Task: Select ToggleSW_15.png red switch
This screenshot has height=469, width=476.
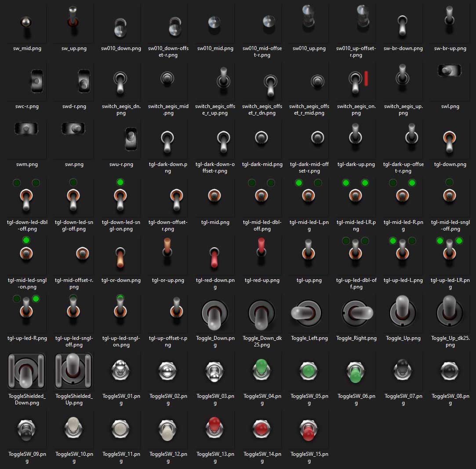Action: point(309,429)
